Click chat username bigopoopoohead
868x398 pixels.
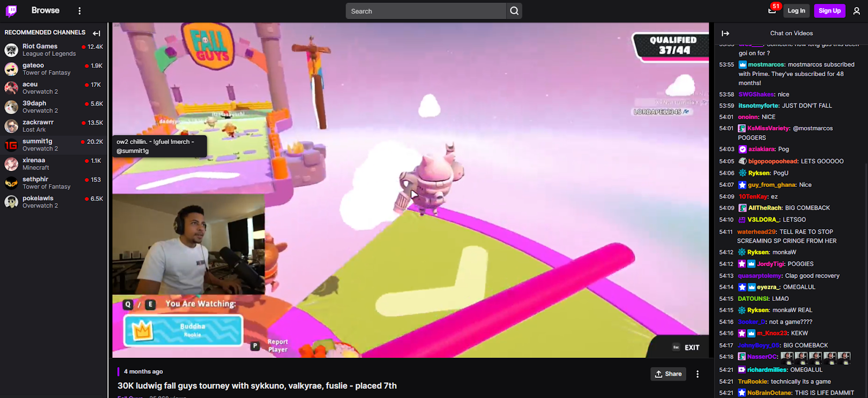773,161
